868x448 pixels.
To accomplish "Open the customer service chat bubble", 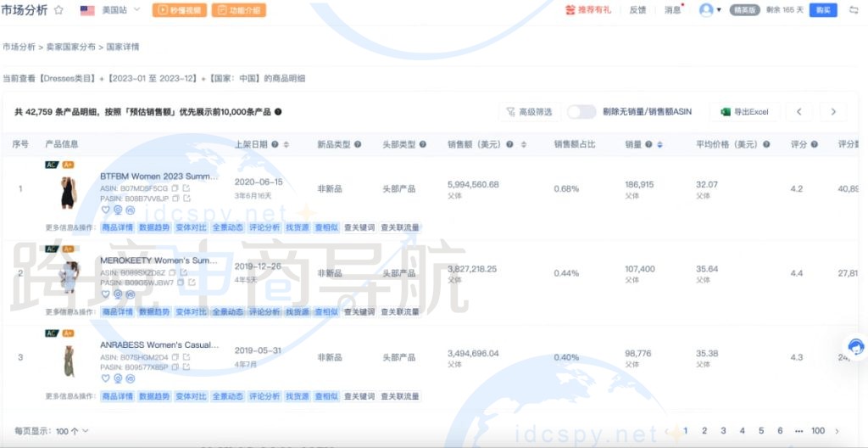I will point(856,347).
